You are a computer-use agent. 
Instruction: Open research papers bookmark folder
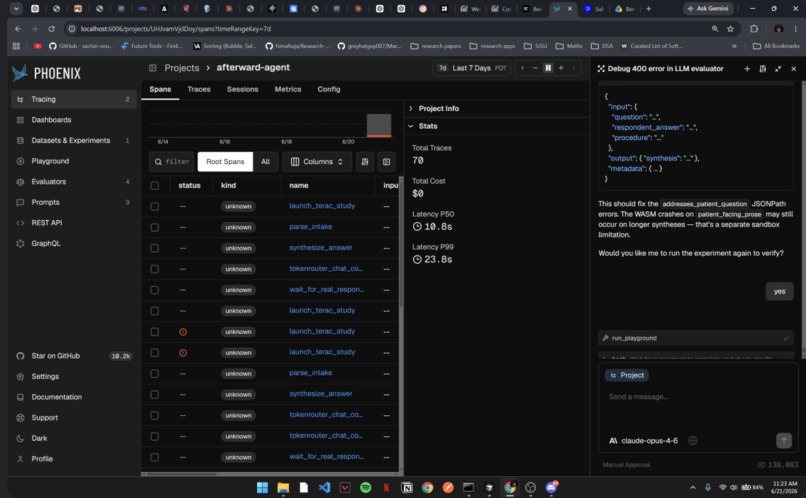coord(435,46)
